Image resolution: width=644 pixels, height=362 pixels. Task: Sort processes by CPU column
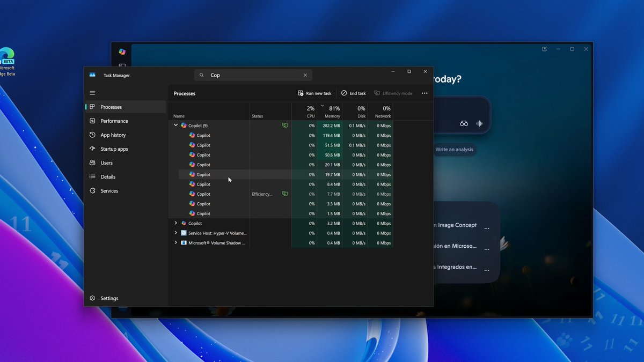click(304, 112)
